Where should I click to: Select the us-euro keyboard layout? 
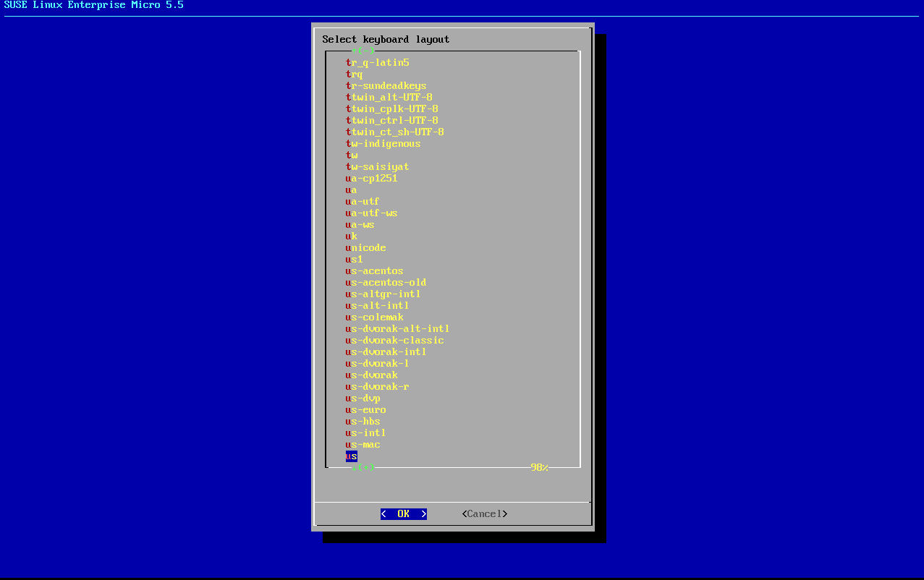pyautogui.click(x=366, y=409)
